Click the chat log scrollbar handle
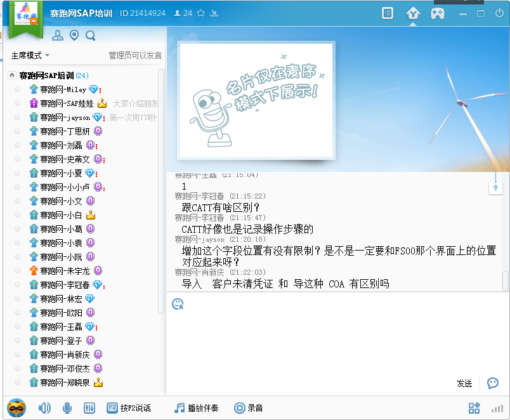 coord(506,281)
